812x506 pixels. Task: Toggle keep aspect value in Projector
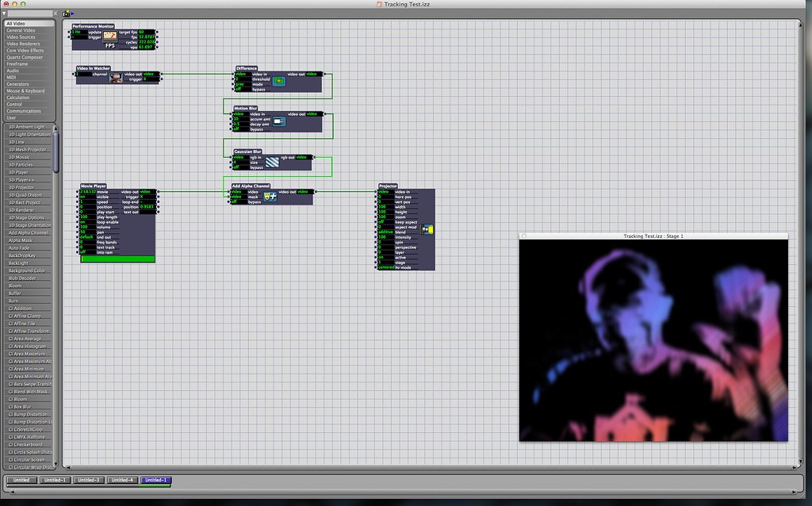pyautogui.click(x=384, y=221)
